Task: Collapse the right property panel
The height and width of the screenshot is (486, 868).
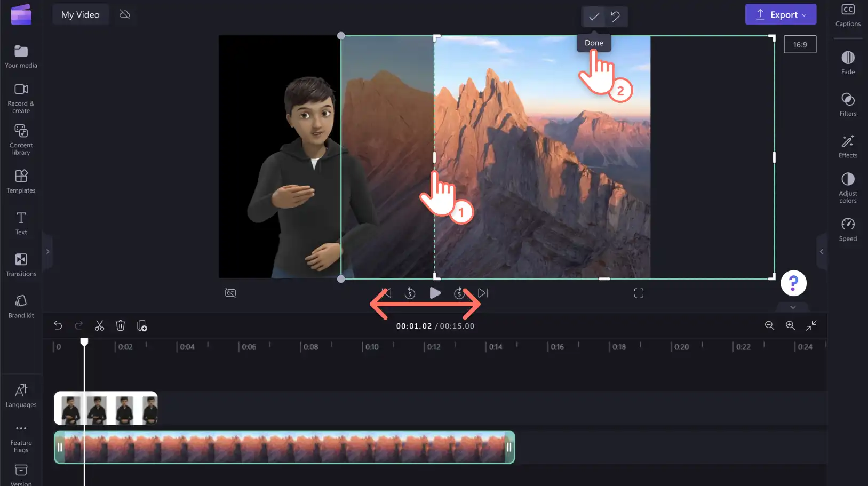Action: (822, 251)
